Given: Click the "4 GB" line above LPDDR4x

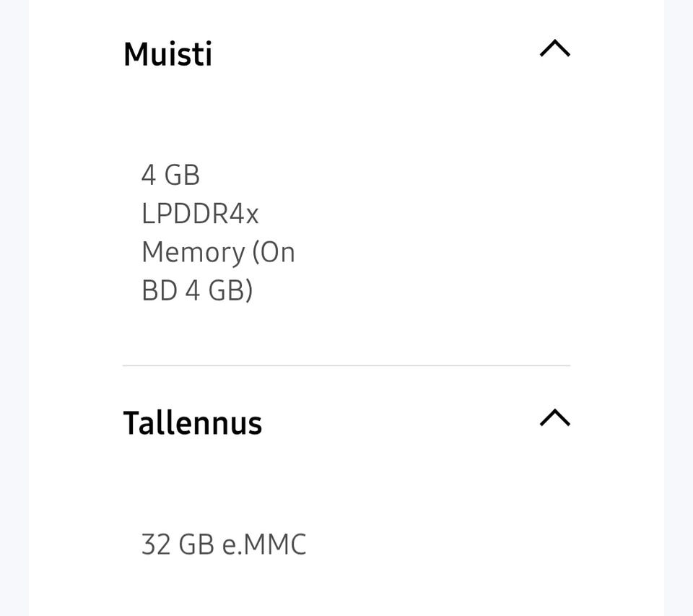Looking at the screenshot, I should click(170, 175).
